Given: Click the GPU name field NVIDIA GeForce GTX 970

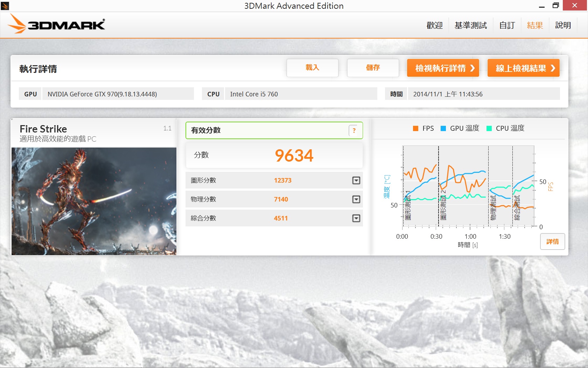Looking at the screenshot, I should pyautogui.click(x=118, y=94).
